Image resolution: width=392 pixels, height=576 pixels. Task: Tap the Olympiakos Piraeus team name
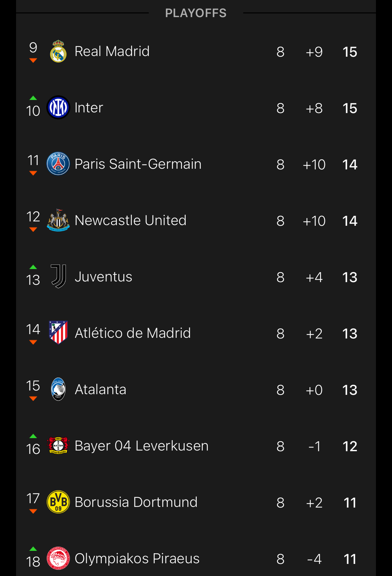pos(137,559)
